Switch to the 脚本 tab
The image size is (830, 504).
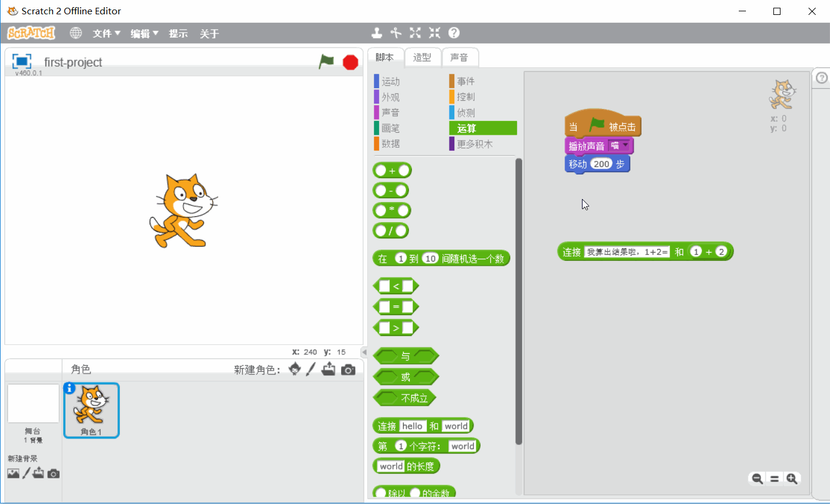coord(385,57)
